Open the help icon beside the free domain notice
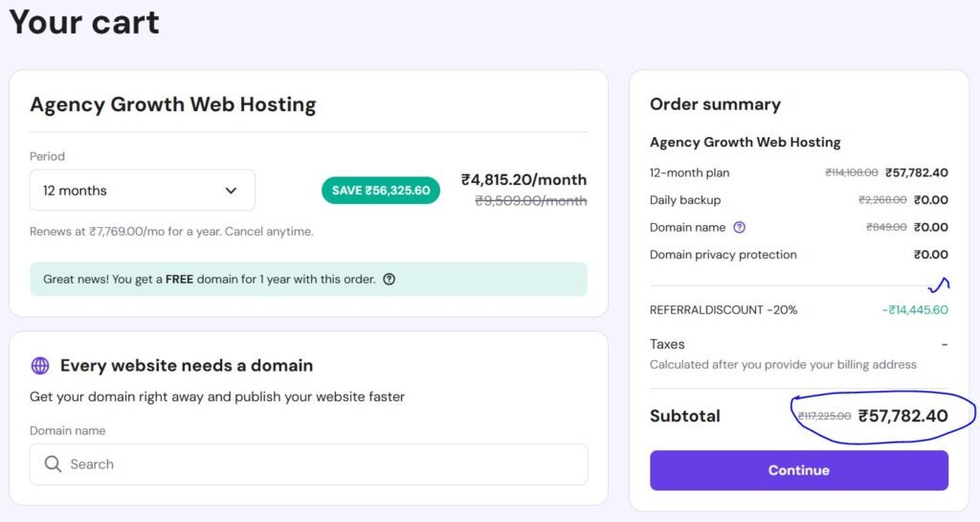Image resolution: width=980 pixels, height=522 pixels. (390, 280)
